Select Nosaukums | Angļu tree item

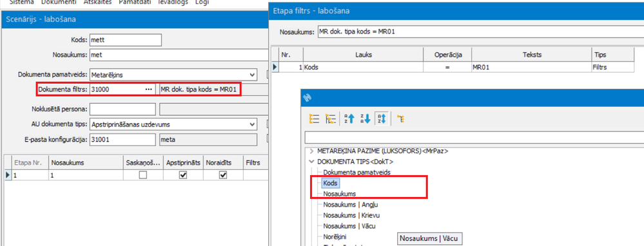[350, 204]
